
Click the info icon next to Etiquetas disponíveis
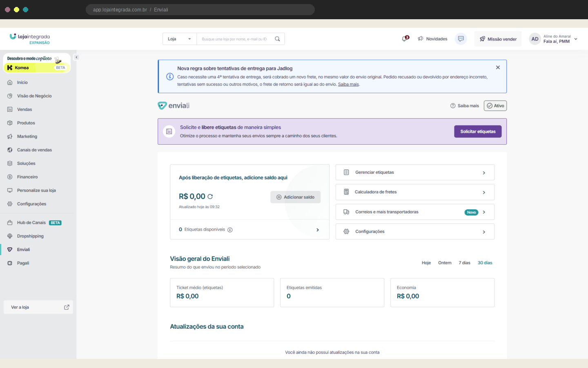[x=230, y=230]
